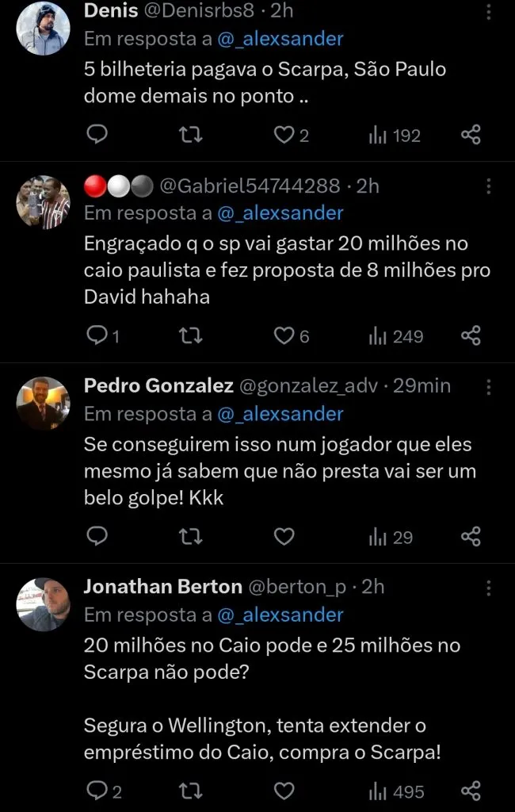Like Jonathan Berton's comment about Caio
Image resolution: width=515 pixels, height=812 pixels.
pyautogui.click(x=284, y=791)
